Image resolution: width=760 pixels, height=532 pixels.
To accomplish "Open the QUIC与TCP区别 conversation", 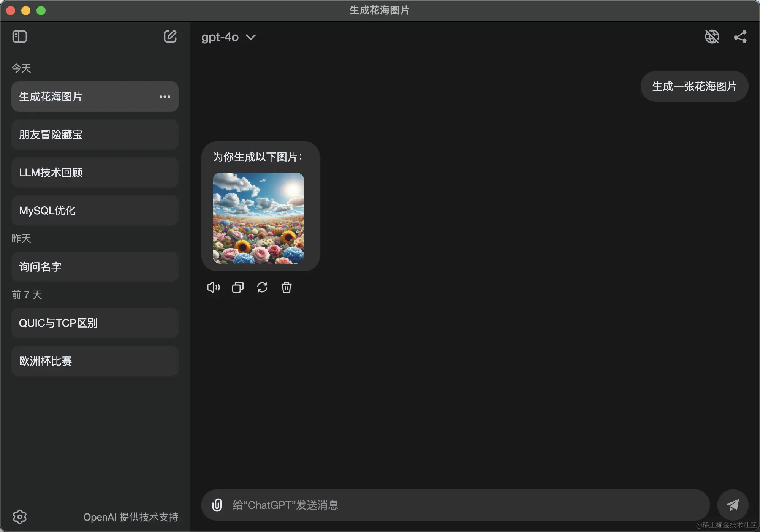I will pyautogui.click(x=95, y=323).
